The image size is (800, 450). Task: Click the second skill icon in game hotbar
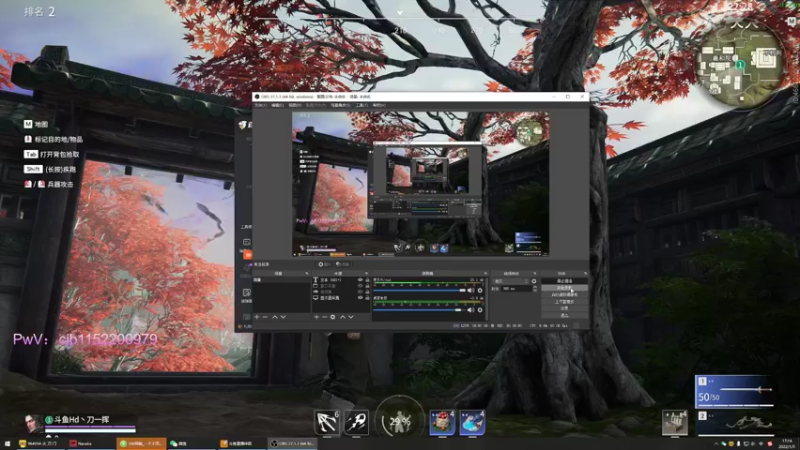(x=357, y=422)
